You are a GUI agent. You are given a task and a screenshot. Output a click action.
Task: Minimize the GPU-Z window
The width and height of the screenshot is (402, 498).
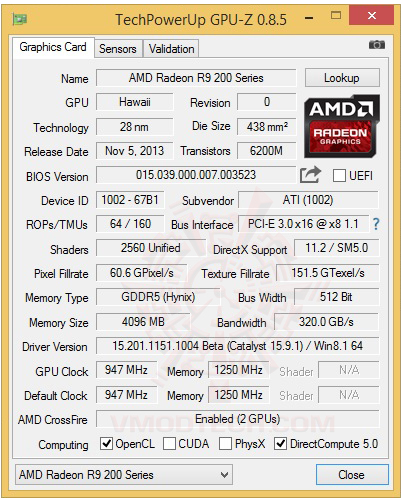309,18
